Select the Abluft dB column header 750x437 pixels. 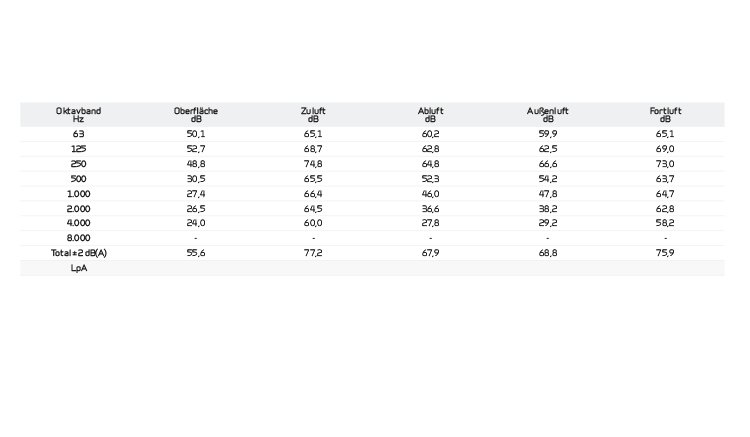point(431,114)
